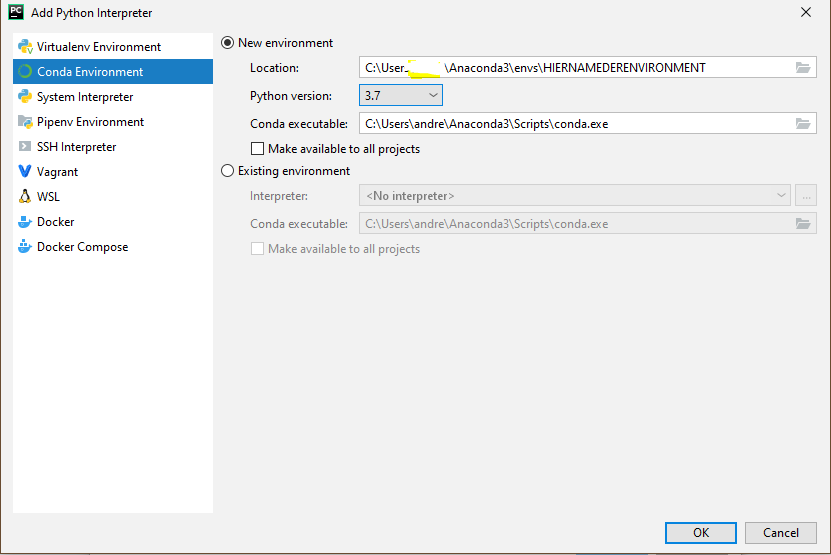This screenshot has width=831, height=555.
Task: Select Virtualenv Environment in the sidebar
Action: coord(113,47)
